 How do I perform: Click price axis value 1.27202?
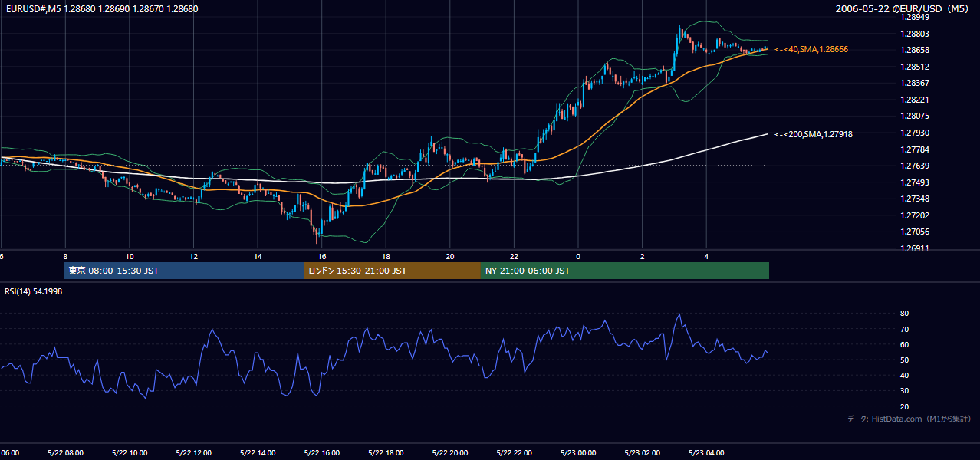click(x=914, y=215)
